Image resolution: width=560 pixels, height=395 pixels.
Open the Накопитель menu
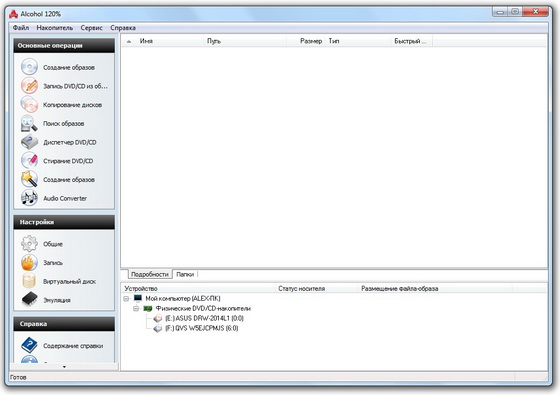[x=55, y=28]
